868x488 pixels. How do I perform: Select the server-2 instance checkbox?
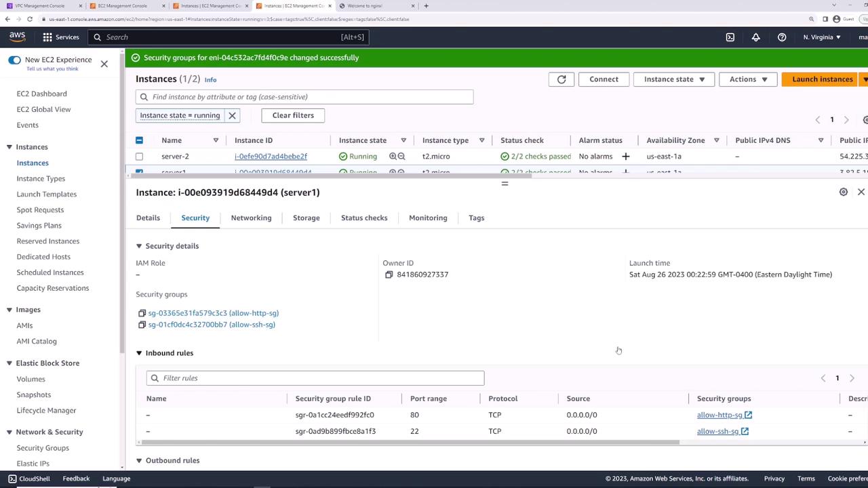139,157
